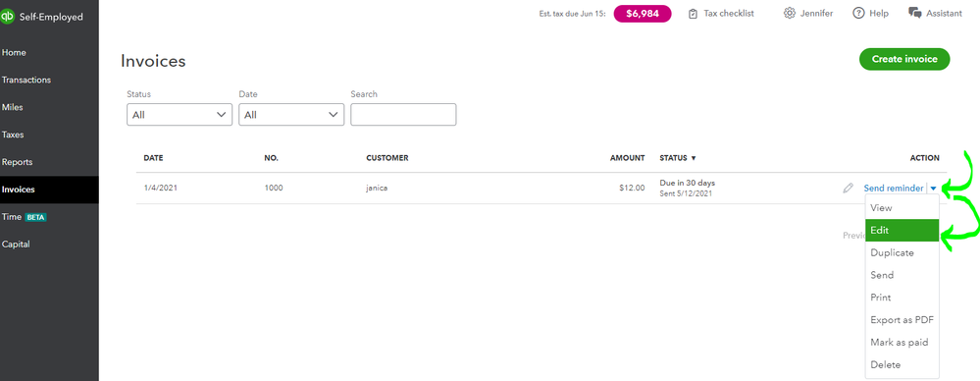Open the estimated tax $6,984 badge

coord(643,14)
